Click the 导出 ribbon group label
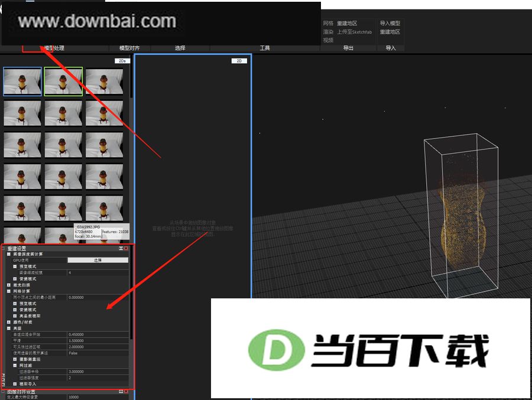 click(x=348, y=48)
